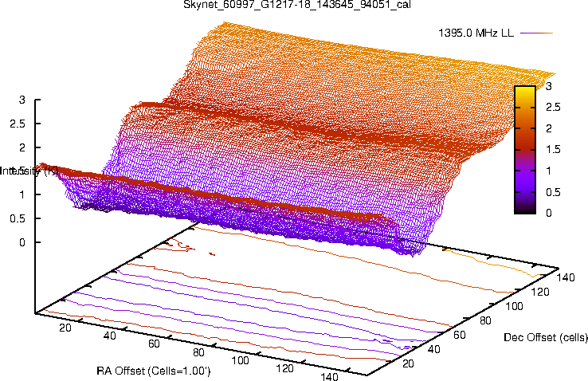The width and height of the screenshot is (588, 381).
Task: Click the legend line sample beside 1395.0 MHz LL
Action: 536,33
